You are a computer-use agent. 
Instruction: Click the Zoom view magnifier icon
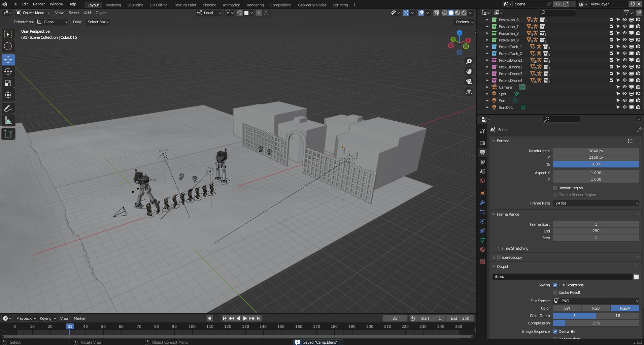469,61
